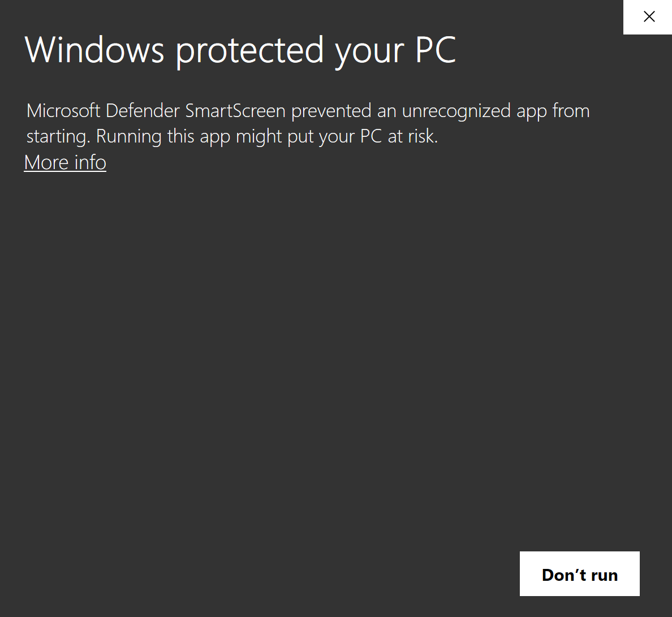Show more information about blocked app
The height and width of the screenshot is (617, 672).
(x=65, y=163)
